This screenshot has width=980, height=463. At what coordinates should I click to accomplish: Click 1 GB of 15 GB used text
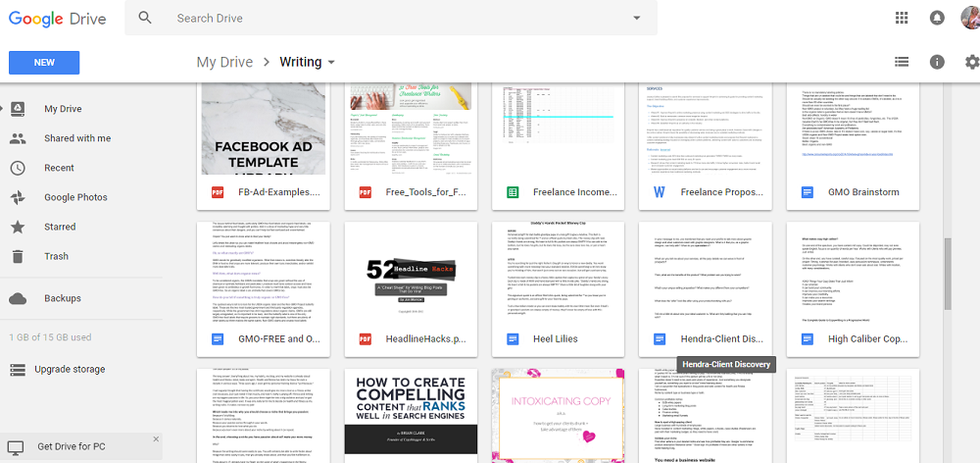[x=50, y=337]
